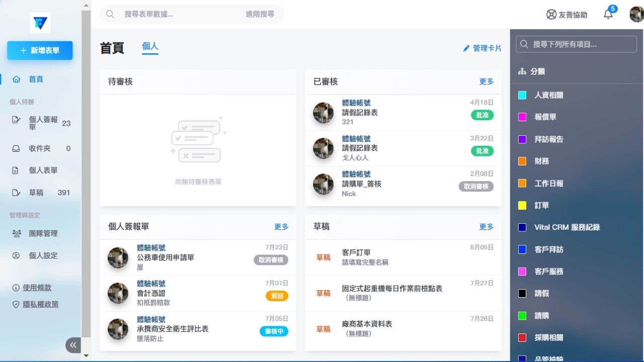Open the notifications bell with badge 5
The width and height of the screenshot is (644, 362).
[608, 14]
